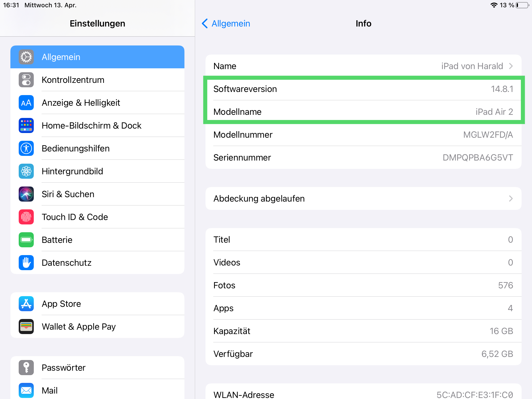Open Abdeckung abgelaufen disclosure chevron

(x=511, y=198)
